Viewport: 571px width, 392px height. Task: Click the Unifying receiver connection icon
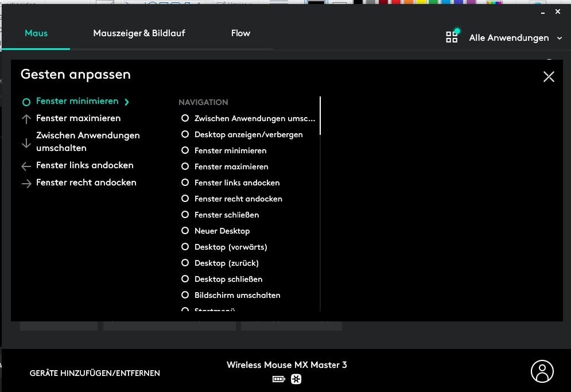click(296, 379)
